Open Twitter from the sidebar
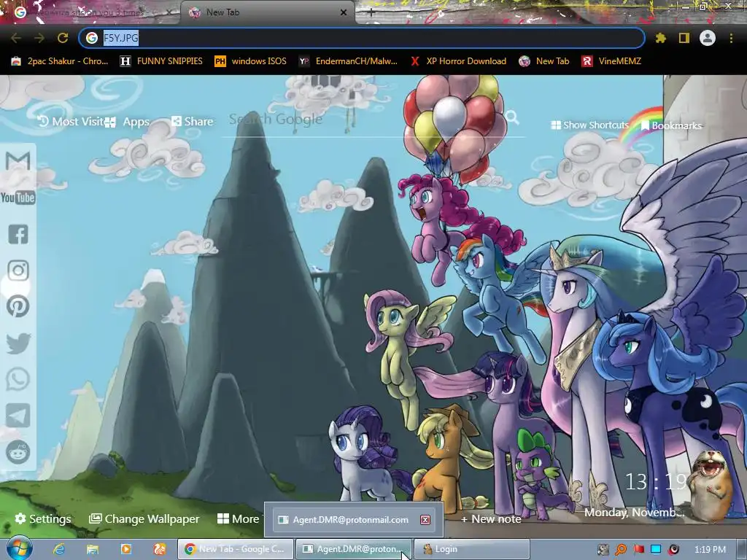Screen dimensions: 747x560 point(18,343)
